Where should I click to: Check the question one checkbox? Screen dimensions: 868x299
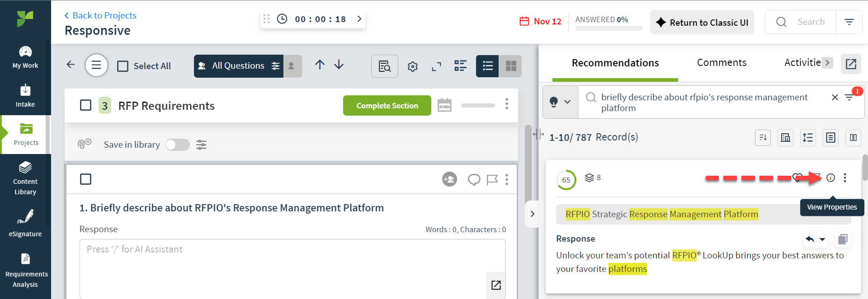85,179
